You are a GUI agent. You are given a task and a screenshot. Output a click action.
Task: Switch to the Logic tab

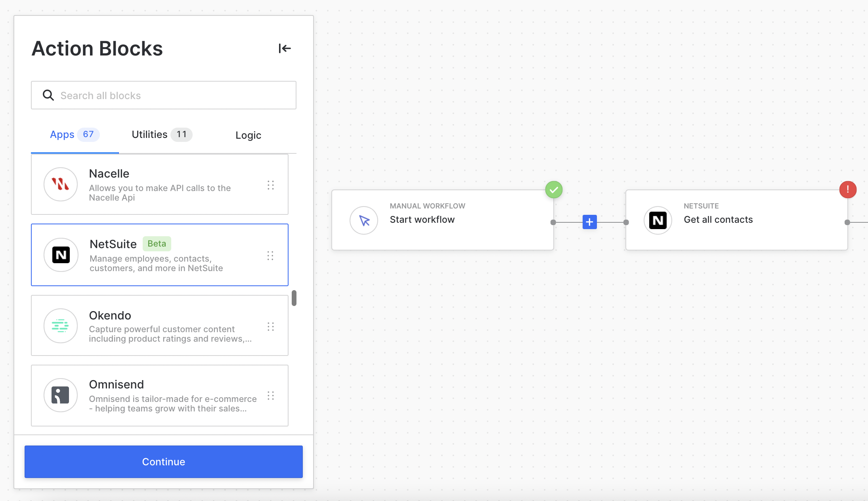[x=248, y=135]
